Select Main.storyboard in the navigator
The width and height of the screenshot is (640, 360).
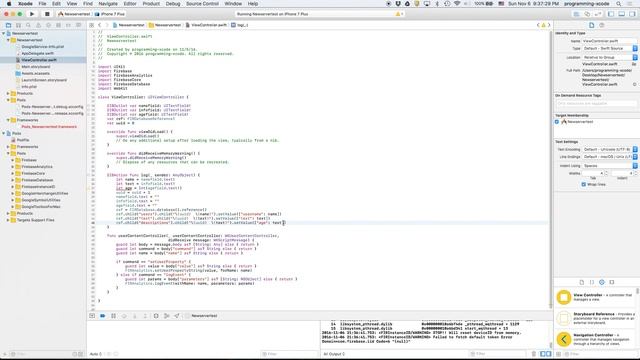36,67
